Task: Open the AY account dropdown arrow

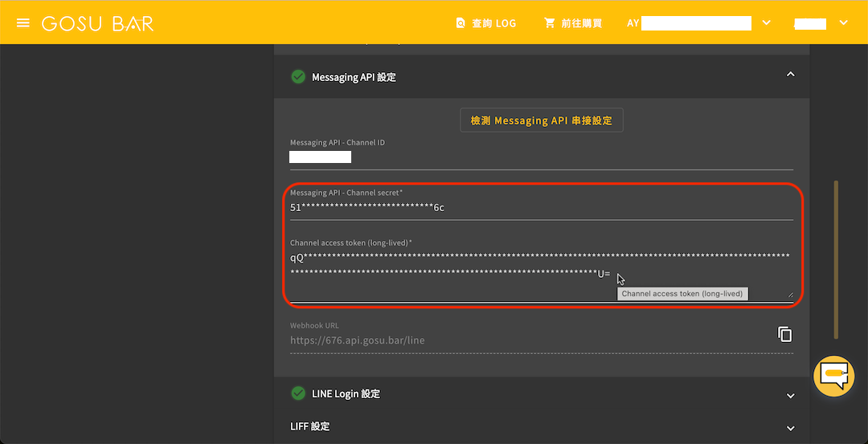Action: point(766,22)
